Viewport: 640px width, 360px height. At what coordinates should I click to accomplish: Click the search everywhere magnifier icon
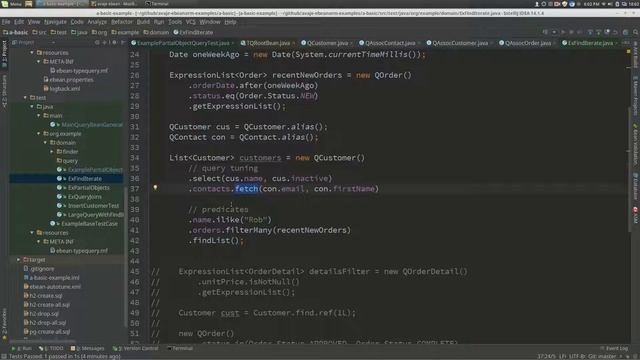pyautogui.click(x=635, y=32)
